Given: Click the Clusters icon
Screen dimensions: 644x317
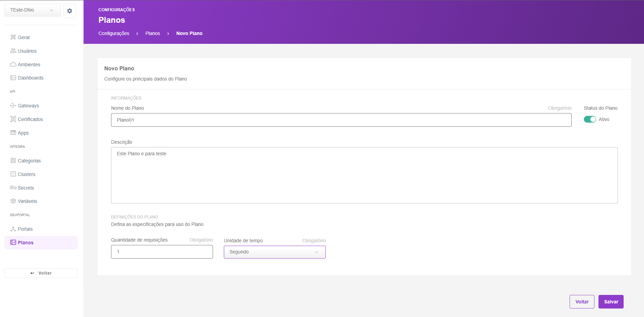Looking at the screenshot, I should point(13,174).
